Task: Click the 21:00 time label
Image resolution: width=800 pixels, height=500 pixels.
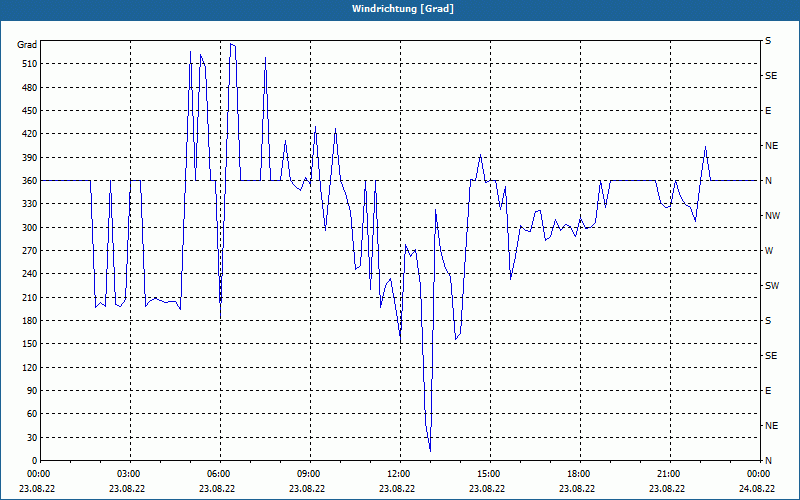Action: (x=670, y=474)
